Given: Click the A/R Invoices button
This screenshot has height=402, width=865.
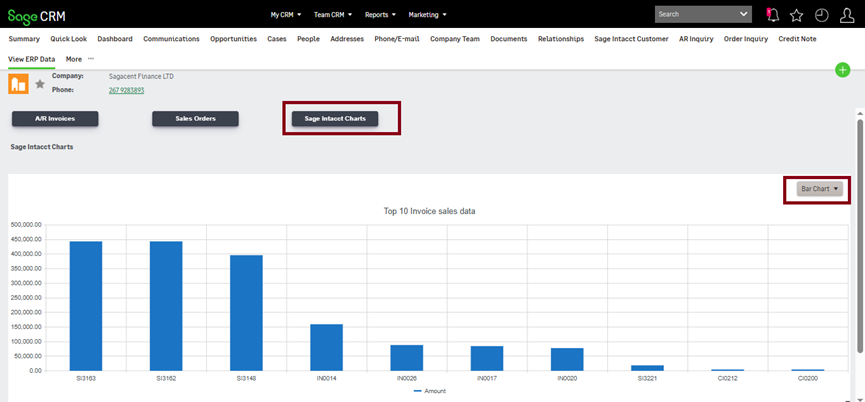Looking at the screenshot, I should point(56,118).
